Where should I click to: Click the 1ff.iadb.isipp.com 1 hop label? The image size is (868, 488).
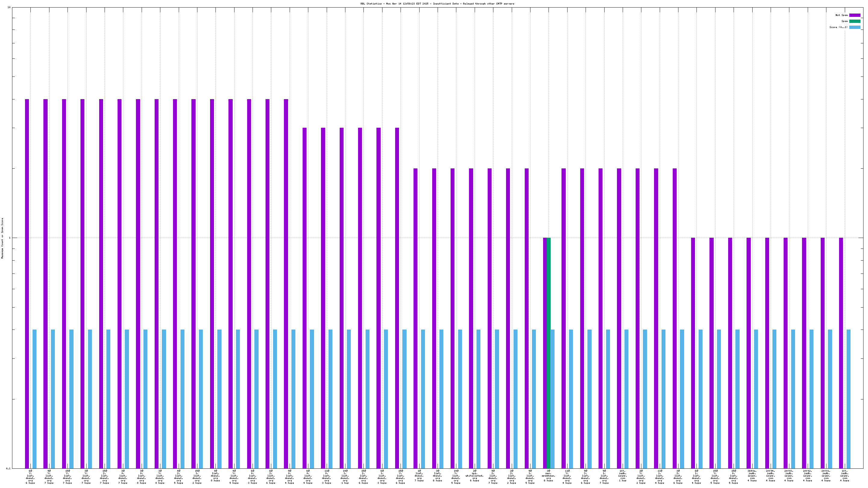click(x=622, y=477)
